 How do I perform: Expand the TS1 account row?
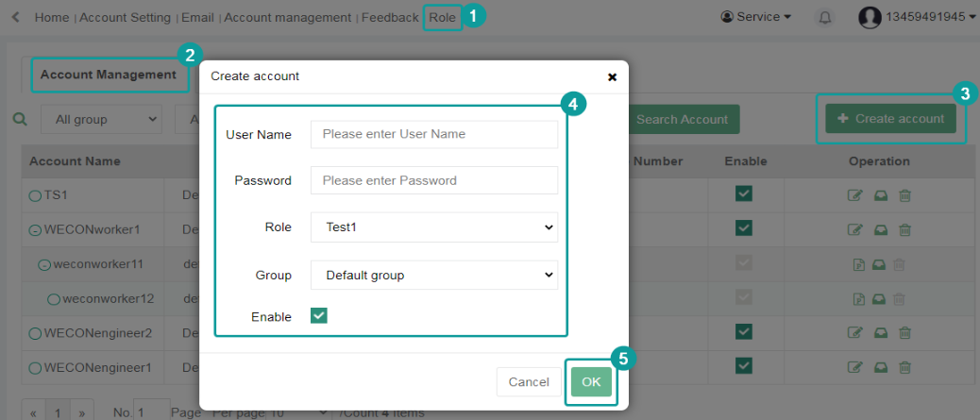click(35, 196)
